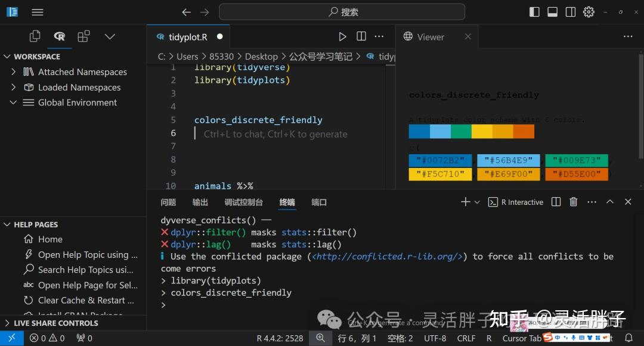
Task: Toggle the secondary sidebar layout control
Action: pyautogui.click(x=570, y=11)
